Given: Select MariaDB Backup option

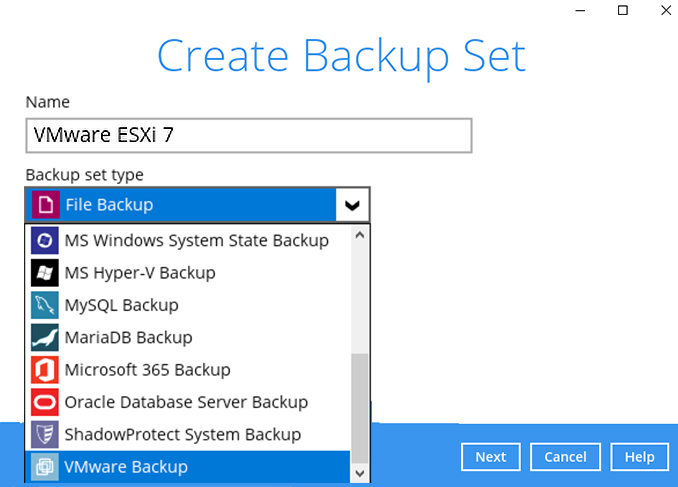Looking at the screenshot, I should (188, 337).
